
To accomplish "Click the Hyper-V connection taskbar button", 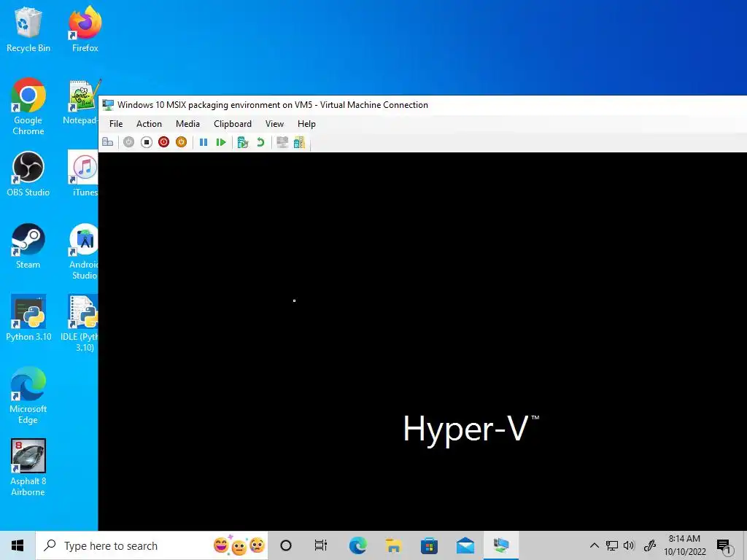I will point(501,545).
